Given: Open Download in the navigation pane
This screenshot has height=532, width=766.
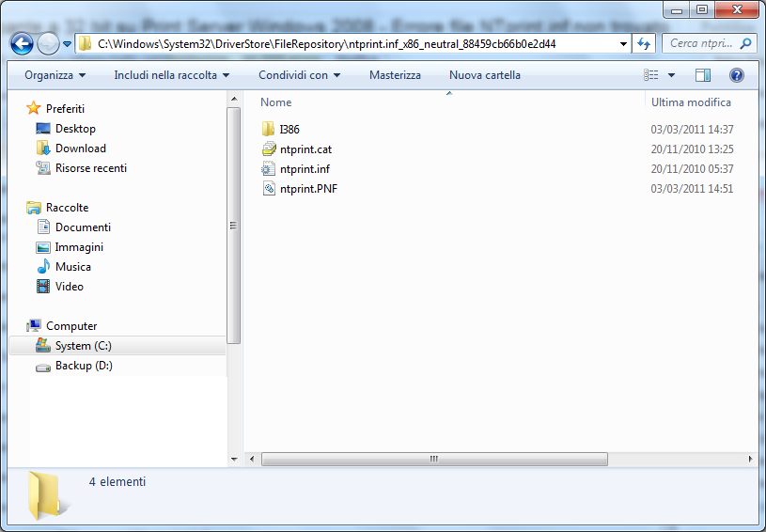Looking at the screenshot, I should (x=81, y=148).
